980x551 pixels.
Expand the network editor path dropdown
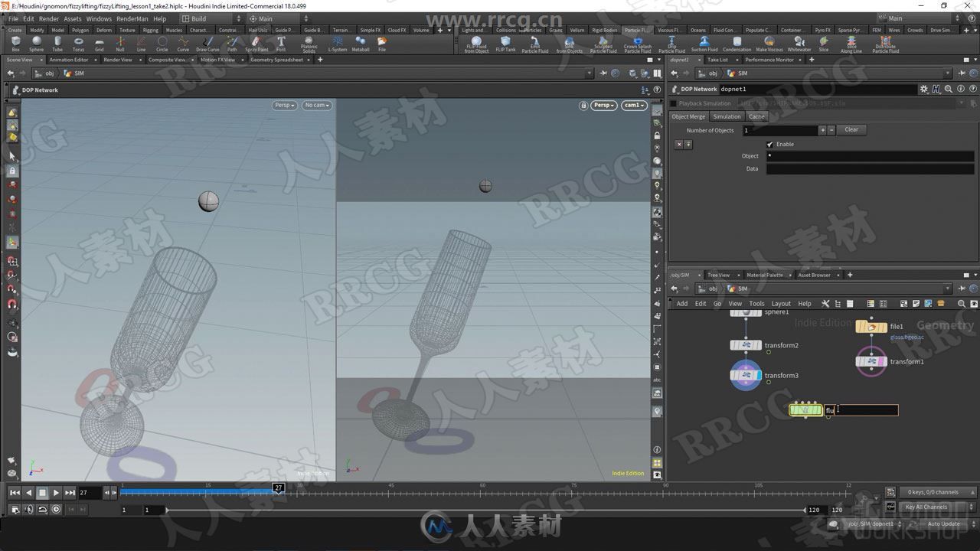coord(948,289)
